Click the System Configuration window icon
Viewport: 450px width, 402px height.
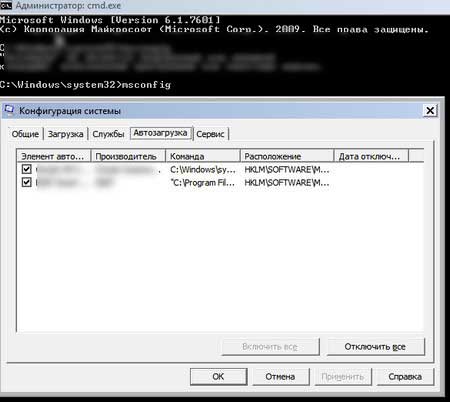(x=9, y=110)
